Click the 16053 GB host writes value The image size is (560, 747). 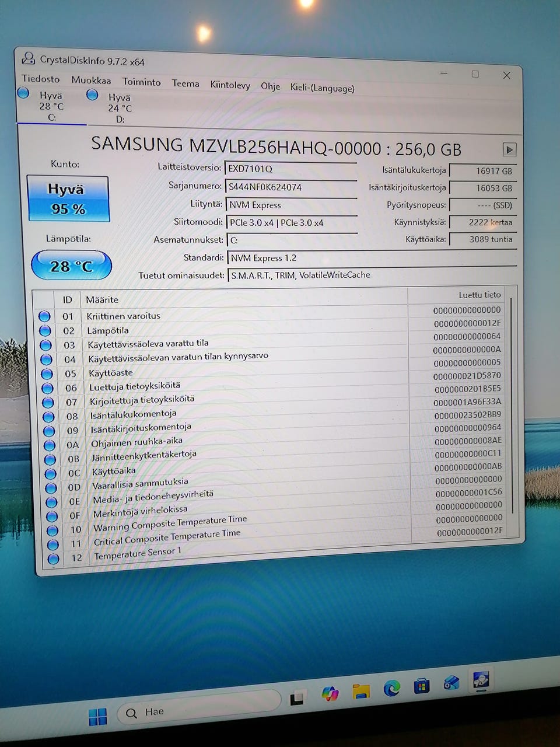tap(484, 188)
